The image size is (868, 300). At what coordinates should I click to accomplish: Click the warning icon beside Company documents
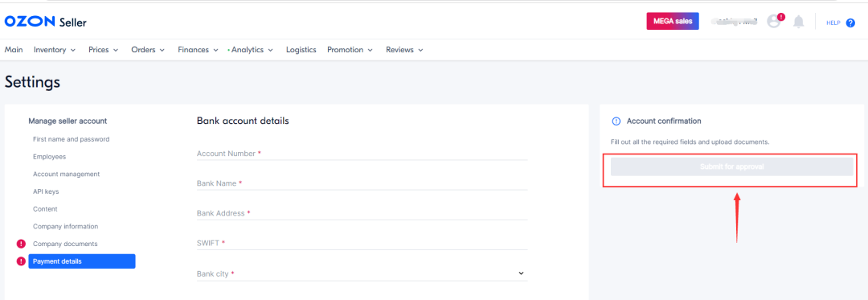pyautogui.click(x=21, y=244)
